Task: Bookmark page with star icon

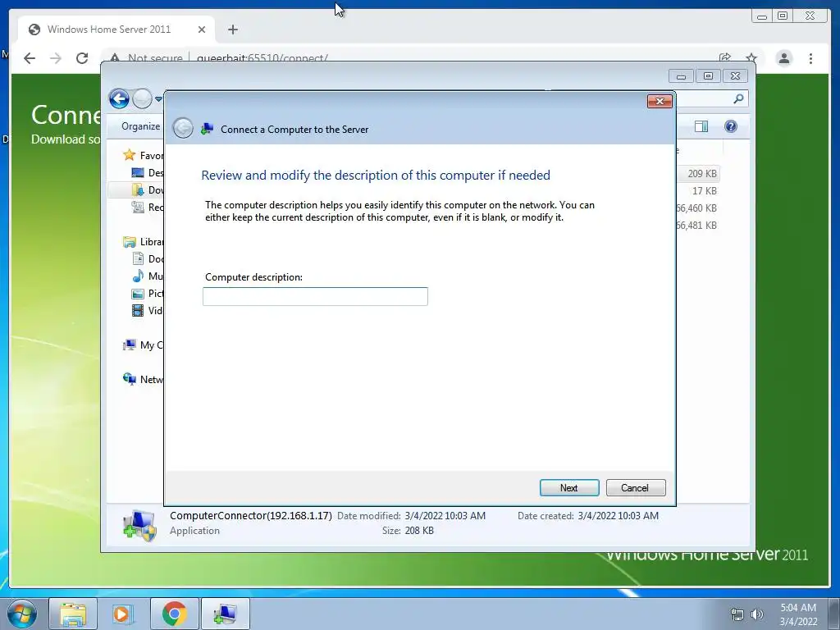Action: (751, 58)
